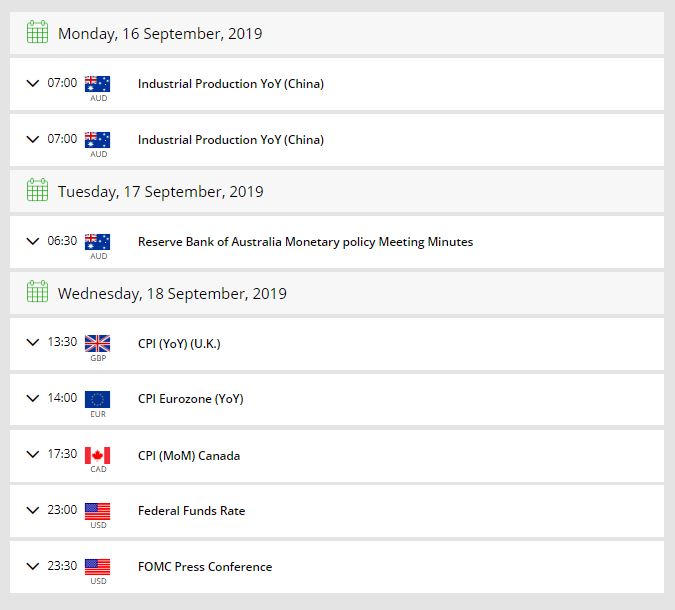Expand the Reserve Bank of Australia row chevron
This screenshot has width=675, height=610.
pos(32,241)
